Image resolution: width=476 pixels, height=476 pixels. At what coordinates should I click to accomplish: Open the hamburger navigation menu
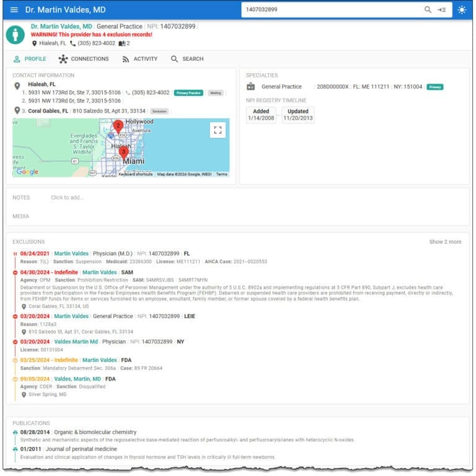point(14,10)
